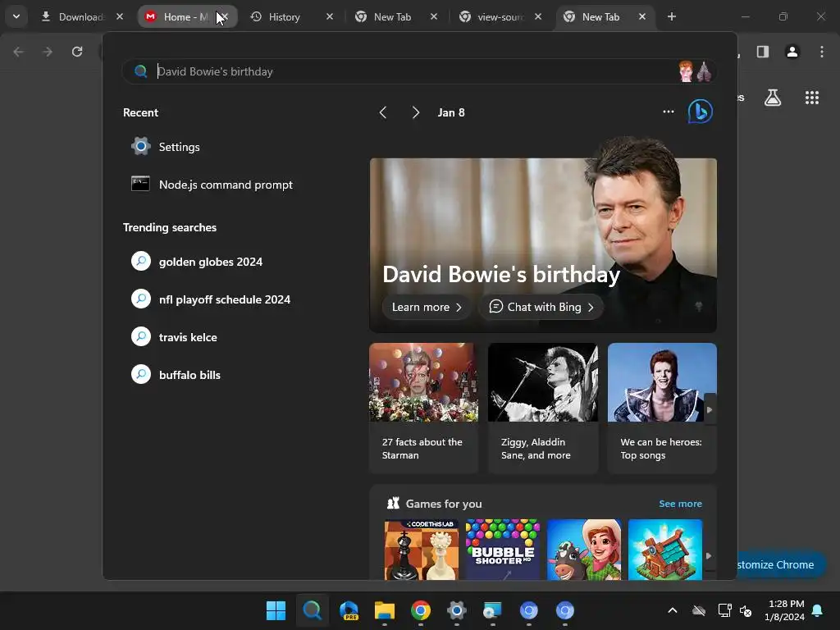Open the house building game thumbnail
This screenshot has height=630, width=840.
pyautogui.click(x=664, y=549)
